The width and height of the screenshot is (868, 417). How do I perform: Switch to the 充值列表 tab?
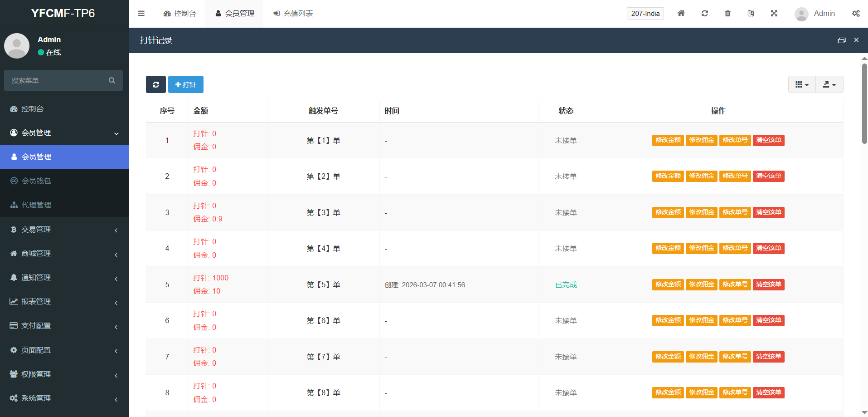pyautogui.click(x=293, y=14)
